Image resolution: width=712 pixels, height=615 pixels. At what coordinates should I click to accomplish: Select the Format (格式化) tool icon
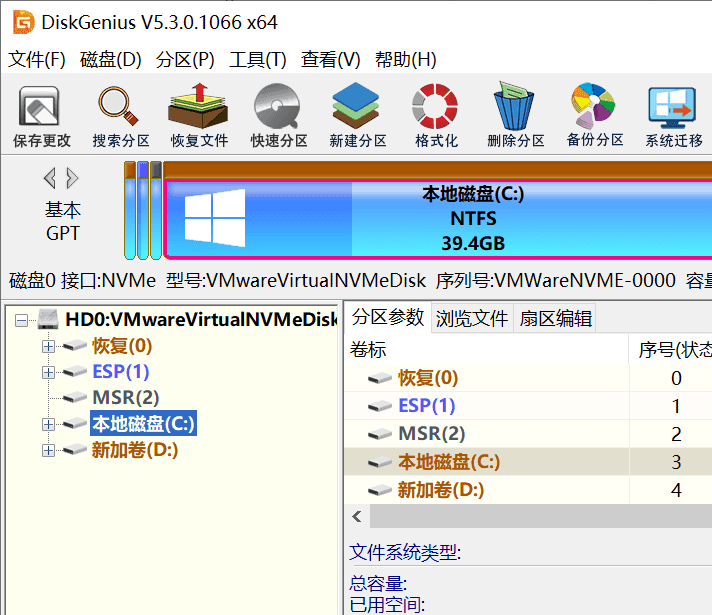point(436,116)
